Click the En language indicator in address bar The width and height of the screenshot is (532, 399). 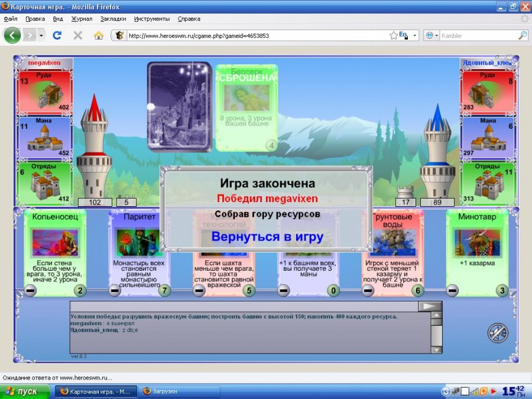click(403, 35)
